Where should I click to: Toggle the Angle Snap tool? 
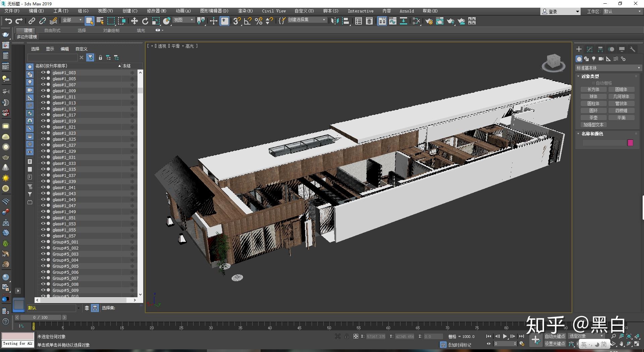[248, 21]
